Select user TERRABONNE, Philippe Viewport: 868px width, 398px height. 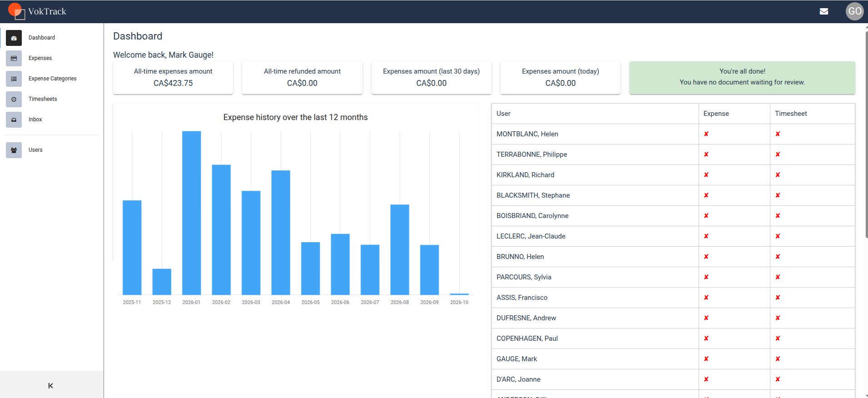coord(532,154)
